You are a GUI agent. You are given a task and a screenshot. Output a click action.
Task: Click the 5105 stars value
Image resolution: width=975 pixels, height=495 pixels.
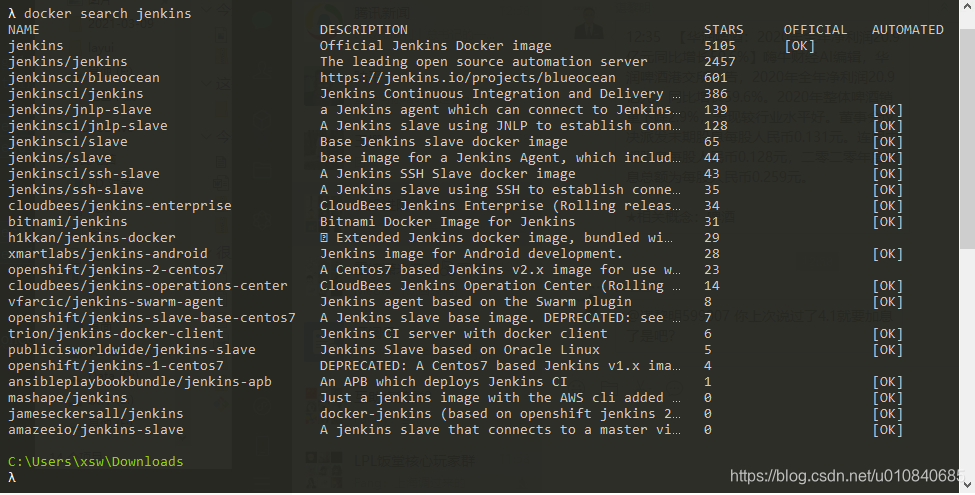pos(719,46)
